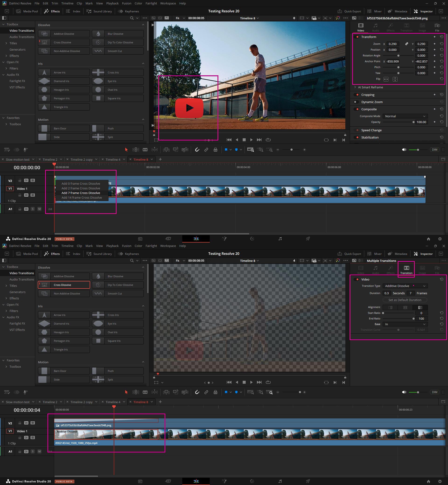Adjust the Opacity slider in Composite
Viewport: 448px width, 485px height.
click(x=413, y=122)
